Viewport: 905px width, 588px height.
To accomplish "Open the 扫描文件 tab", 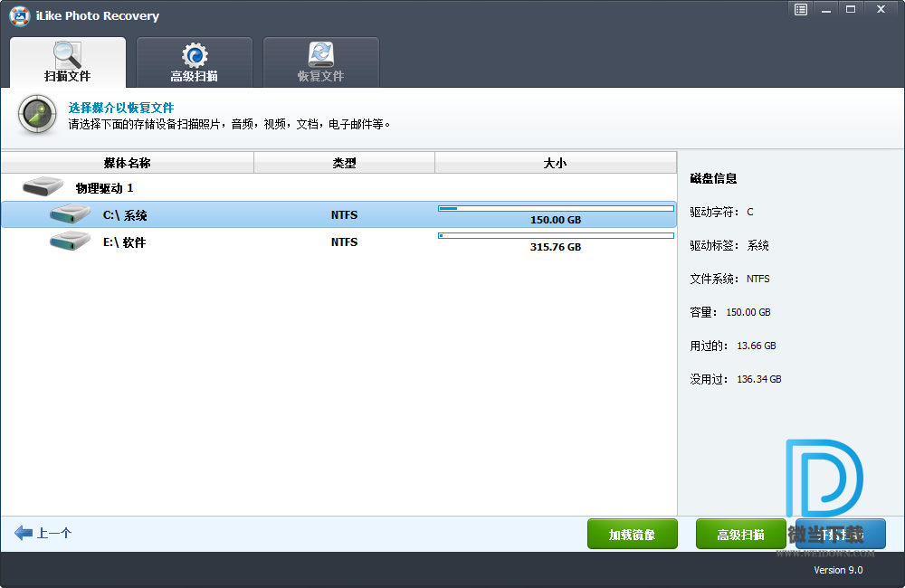I will pyautogui.click(x=68, y=62).
